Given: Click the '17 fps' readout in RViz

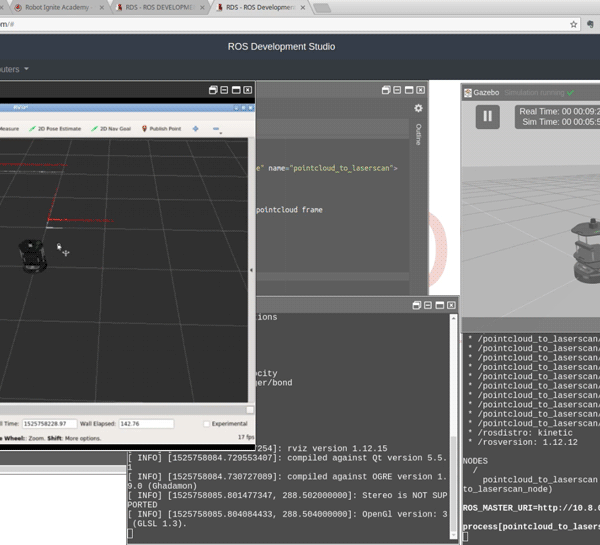Looking at the screenshot, I should point(246,437).
